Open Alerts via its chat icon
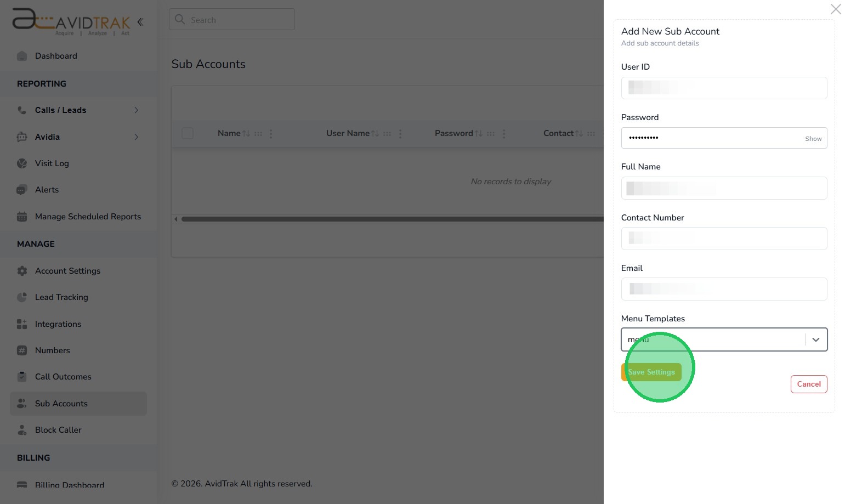 (x=22, y=190)
